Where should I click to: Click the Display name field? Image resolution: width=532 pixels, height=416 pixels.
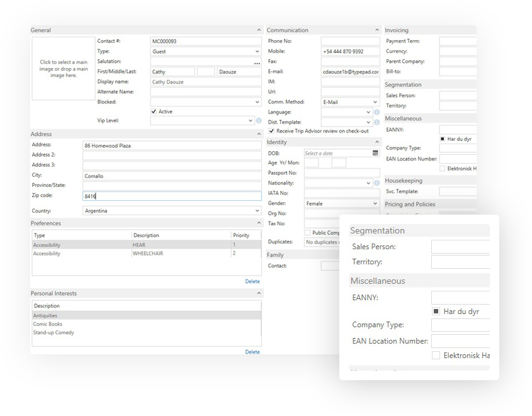(206, 82)
